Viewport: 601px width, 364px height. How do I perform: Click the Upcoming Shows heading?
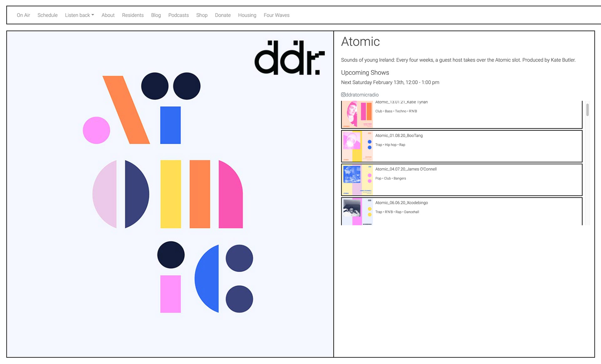pos(365,73)
